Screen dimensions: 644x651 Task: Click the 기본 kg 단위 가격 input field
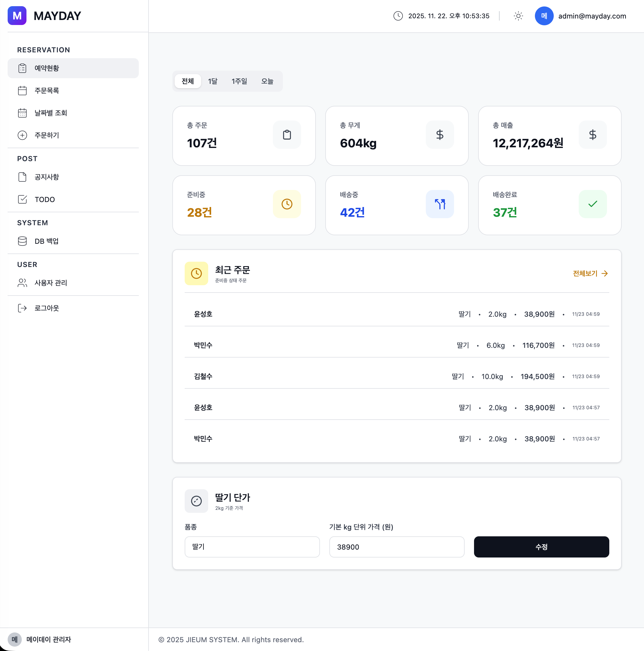click(x=397, y=547)
